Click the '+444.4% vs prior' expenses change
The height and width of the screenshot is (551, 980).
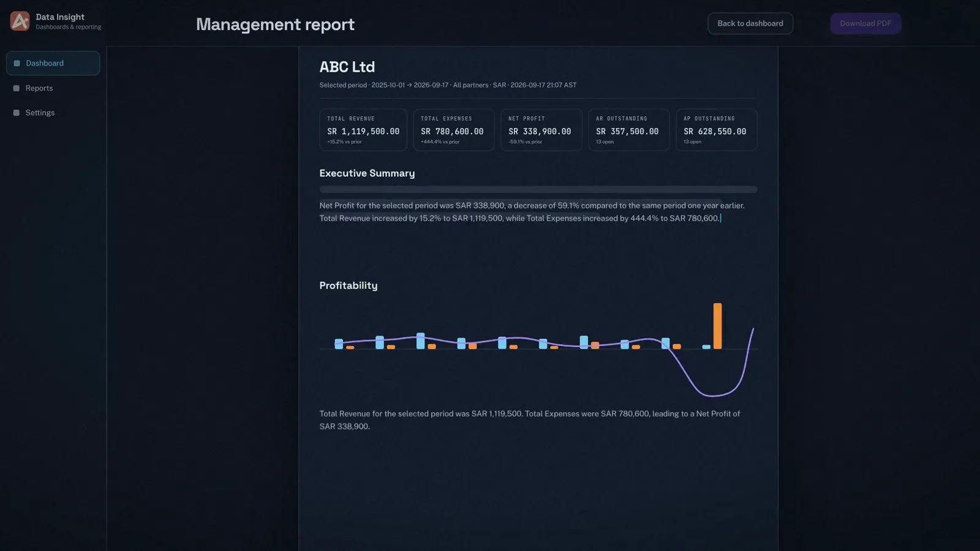[x=440, y=142]
